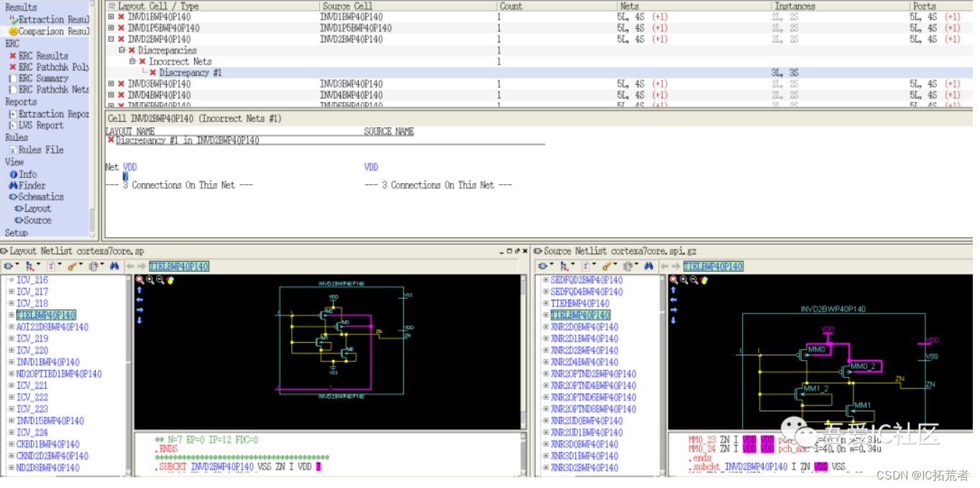980x488 pixels.
Task: Click source net VDD link
Action: (x=371, y=167)
